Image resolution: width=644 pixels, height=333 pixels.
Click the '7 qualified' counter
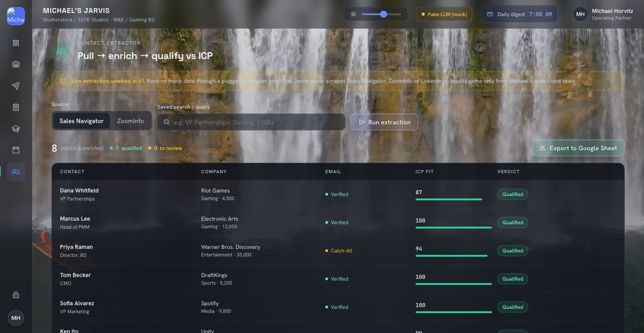[x=126, y=148]
